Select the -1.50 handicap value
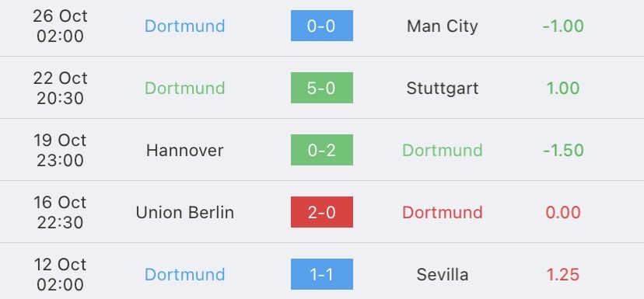644x299 pixels. [563, 151]
